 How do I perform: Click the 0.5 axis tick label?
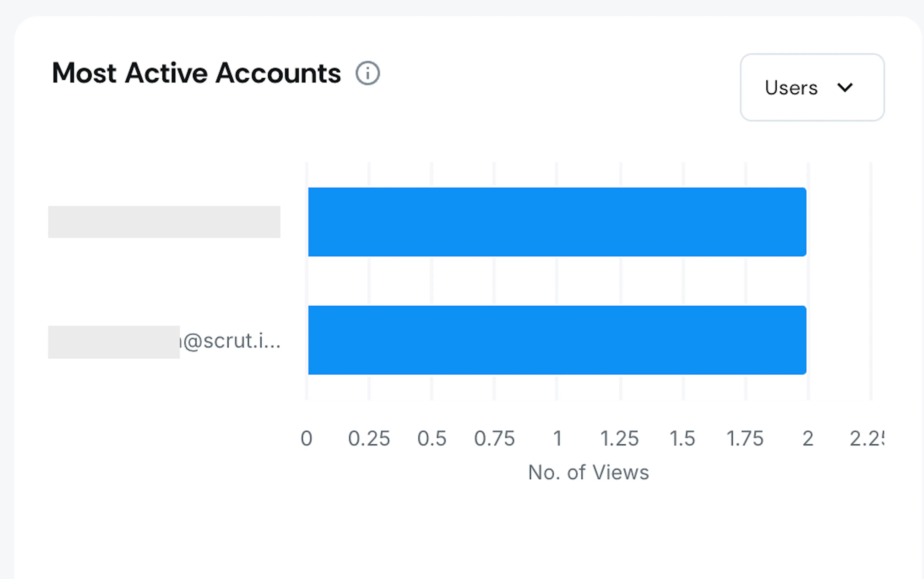click(431, 439)
